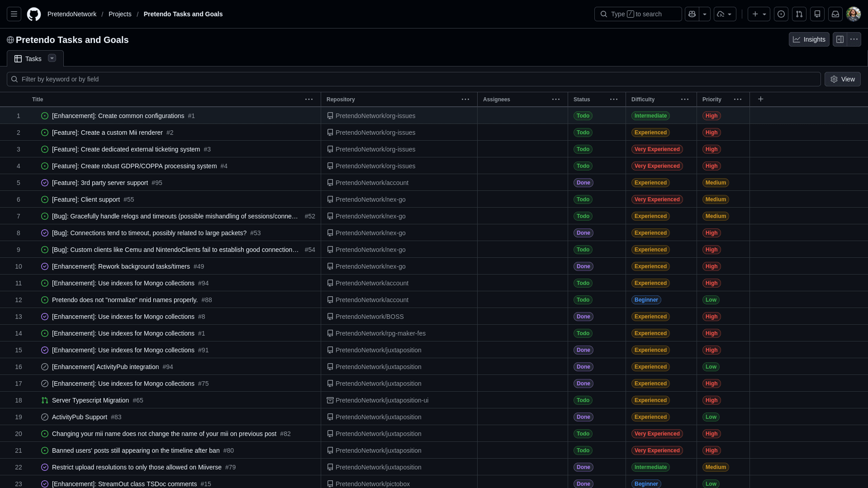Toggle the project details side panel icon
This screenshot has height=488, width=868.
tap(840, 39)
